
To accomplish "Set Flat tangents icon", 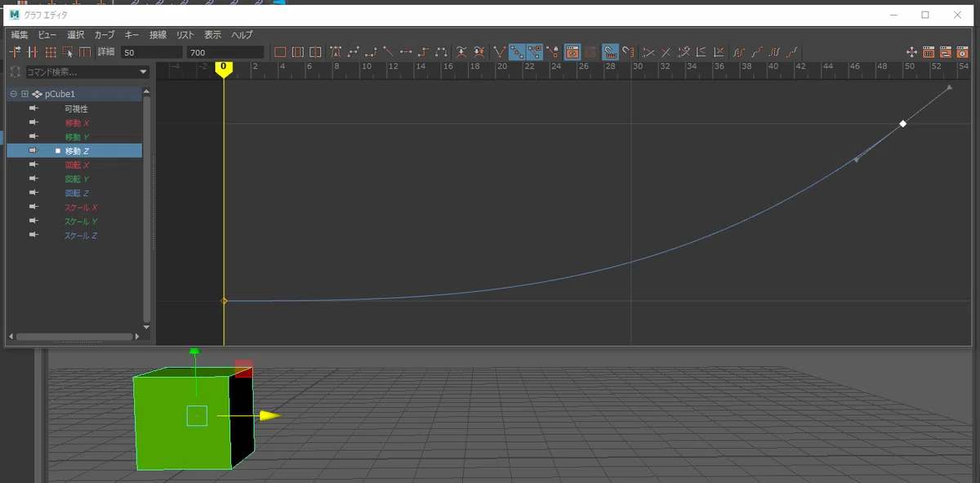I will 406,51.
